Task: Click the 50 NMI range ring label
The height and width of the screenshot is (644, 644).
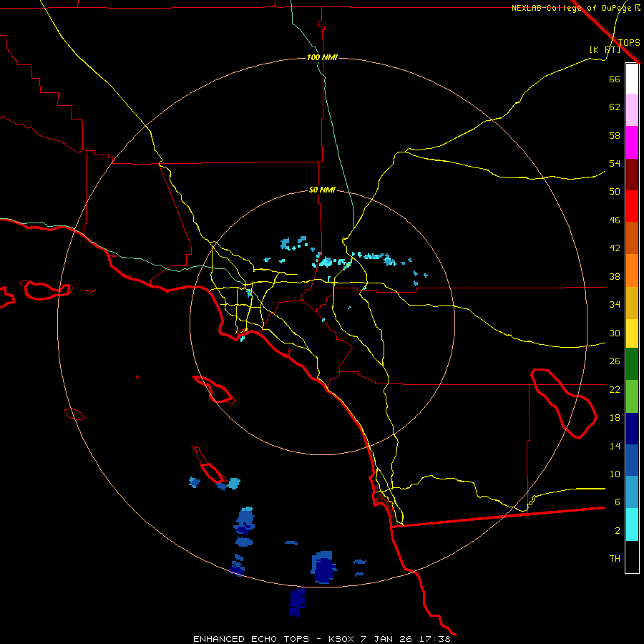Action: coord(322,190)
